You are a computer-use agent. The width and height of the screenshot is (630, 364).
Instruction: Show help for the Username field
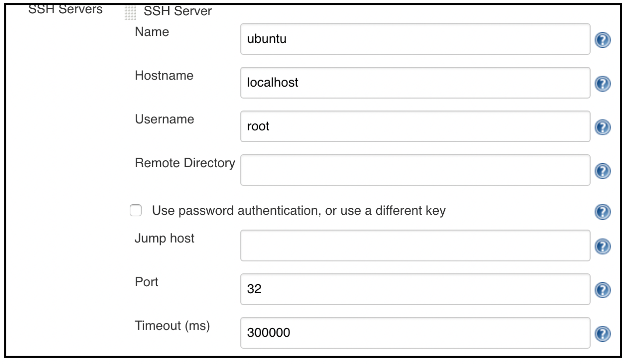click(x=602, y=127)
